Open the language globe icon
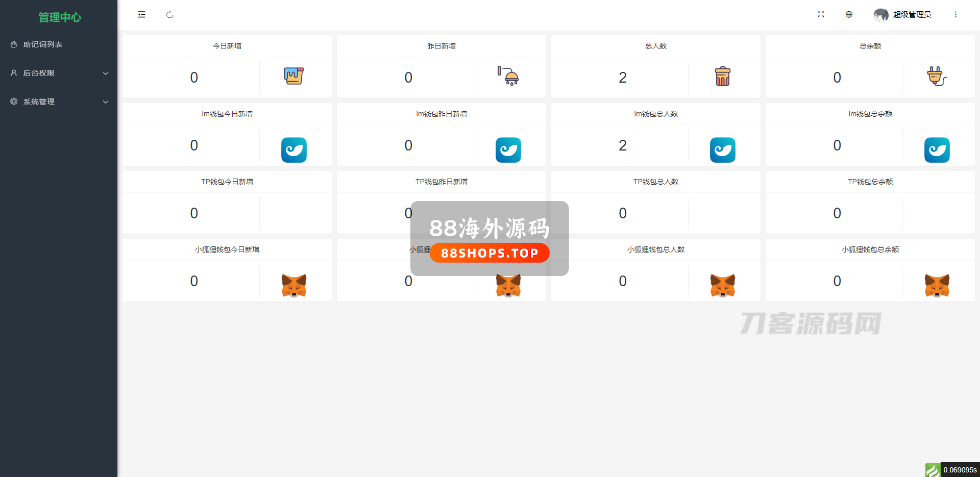This screenshot has width=980, height=477. click(849, 14)
